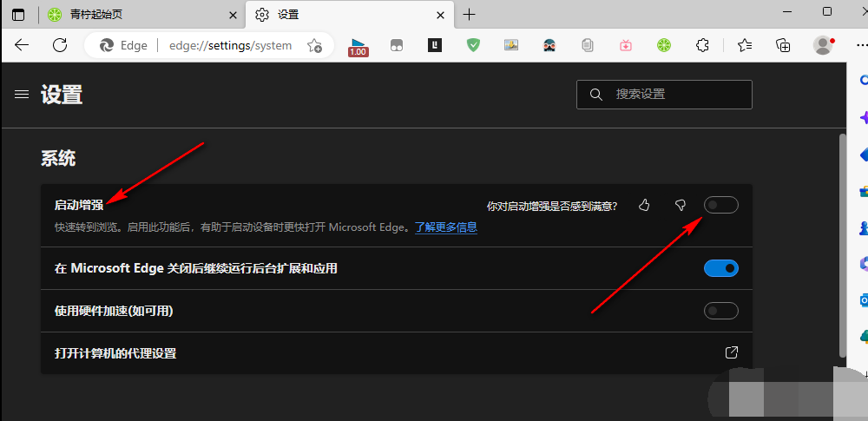Viewport: 868px width, 421px height.
Task: Give thumbs down for startup boost
Action: pos(681,206)
